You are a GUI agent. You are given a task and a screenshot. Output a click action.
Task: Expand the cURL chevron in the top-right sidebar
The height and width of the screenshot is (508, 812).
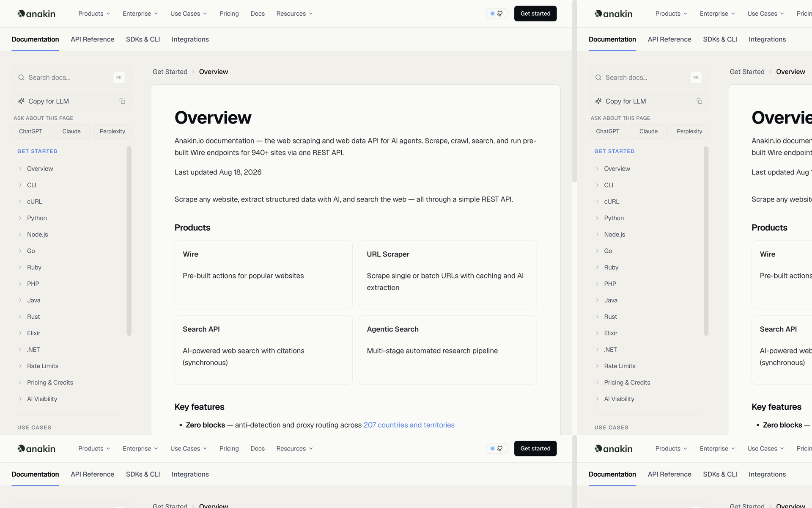pos(597,202)
